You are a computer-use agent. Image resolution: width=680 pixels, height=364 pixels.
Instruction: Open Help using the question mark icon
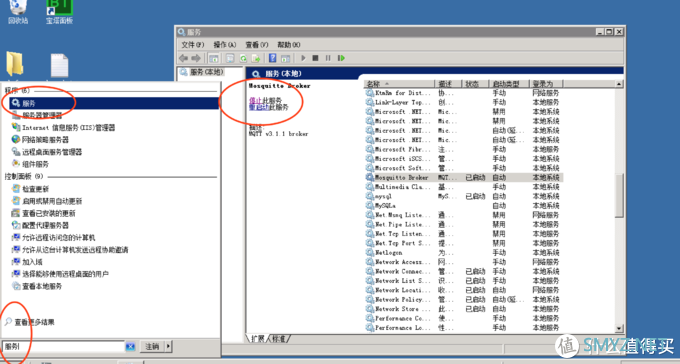point(272,58)
